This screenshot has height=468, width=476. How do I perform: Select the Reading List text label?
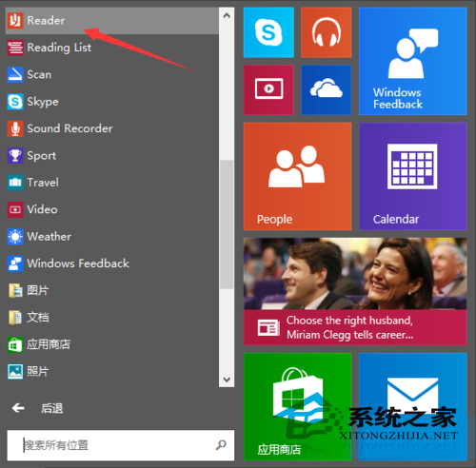coord(59,48)
